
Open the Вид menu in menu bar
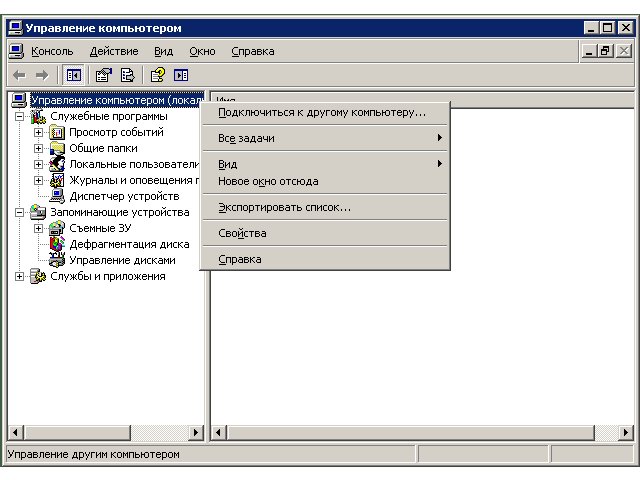pyautogui.click(x=164, y=51)
